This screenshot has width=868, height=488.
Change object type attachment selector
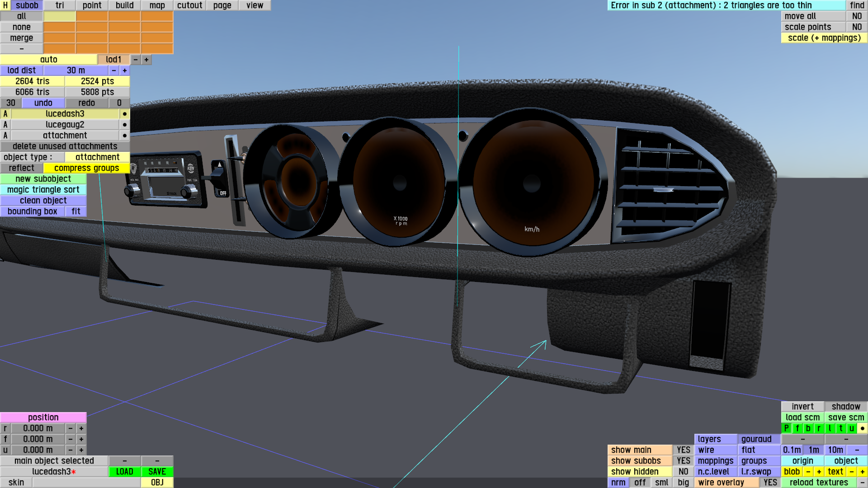[97, 157]
